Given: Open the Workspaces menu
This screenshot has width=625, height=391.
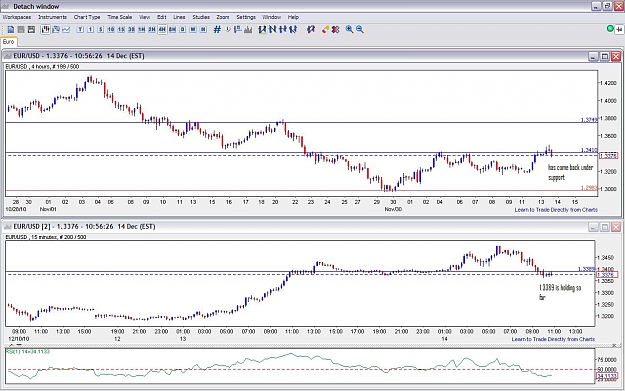Looking at the screenshot, I should (x=17, y=17).
